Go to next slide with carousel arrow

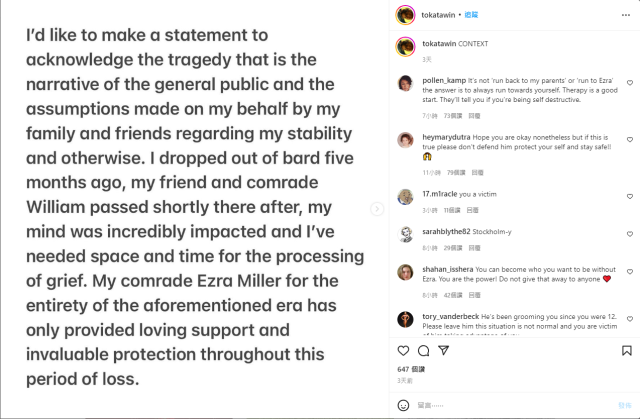[377, 209]
